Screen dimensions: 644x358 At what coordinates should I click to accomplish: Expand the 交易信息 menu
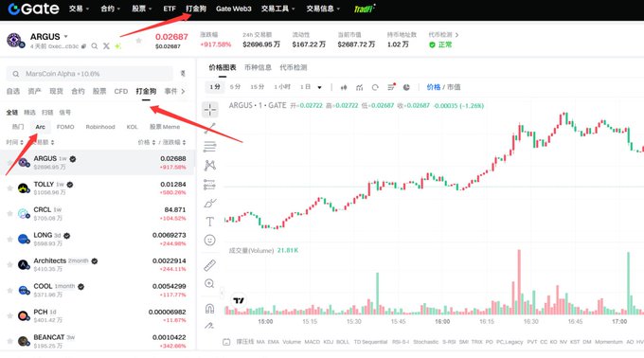(323, 9)
